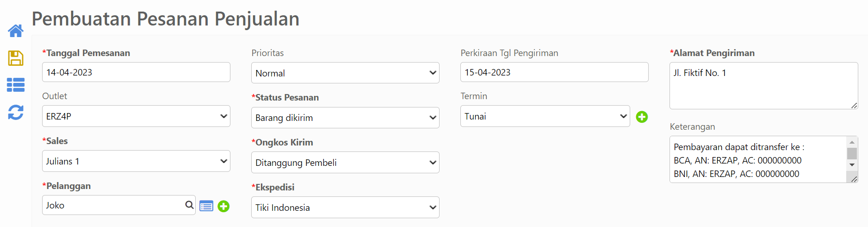The height and width of the screenshot is (227, 868).
Task: Add new customer with green plus icon
Action: 223,206
